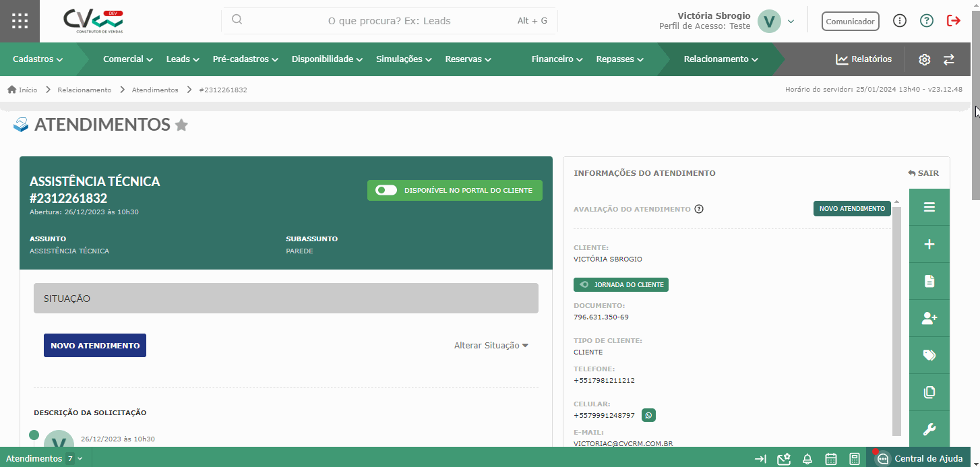The width and height of the screenshot is (980, 467).
Task: Open the hamburger menu in side panel
Action: point(929,207)
